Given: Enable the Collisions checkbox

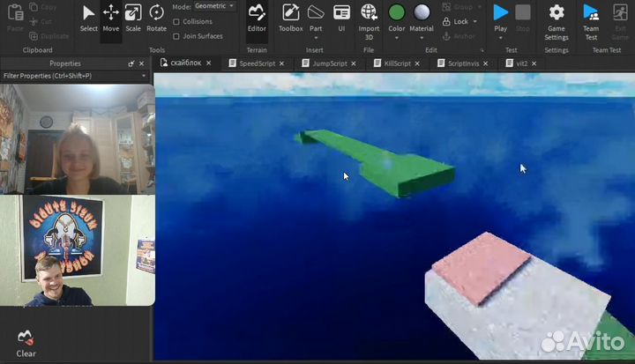Looking at the screenshot, I should [177, 22].
